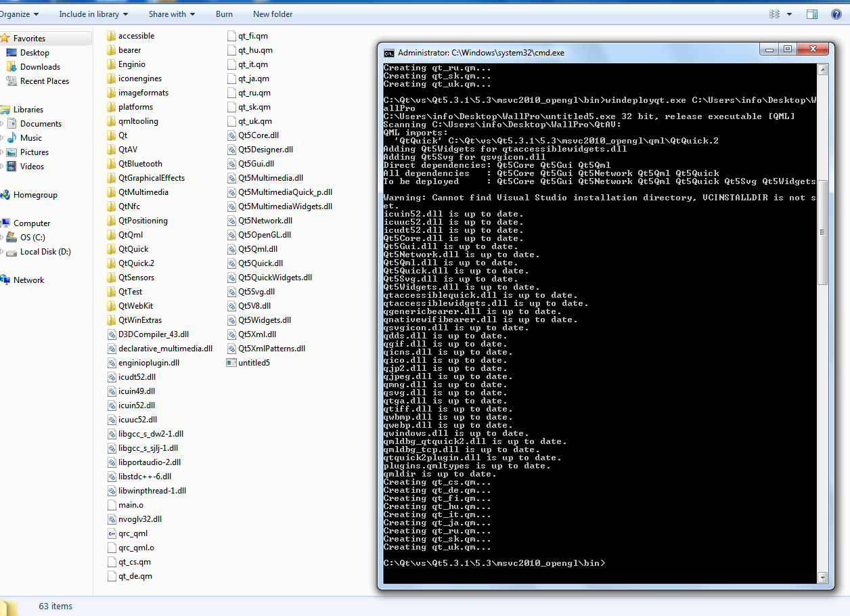
Task: Click the Burn toolbar button
Action: click(224, 14)
